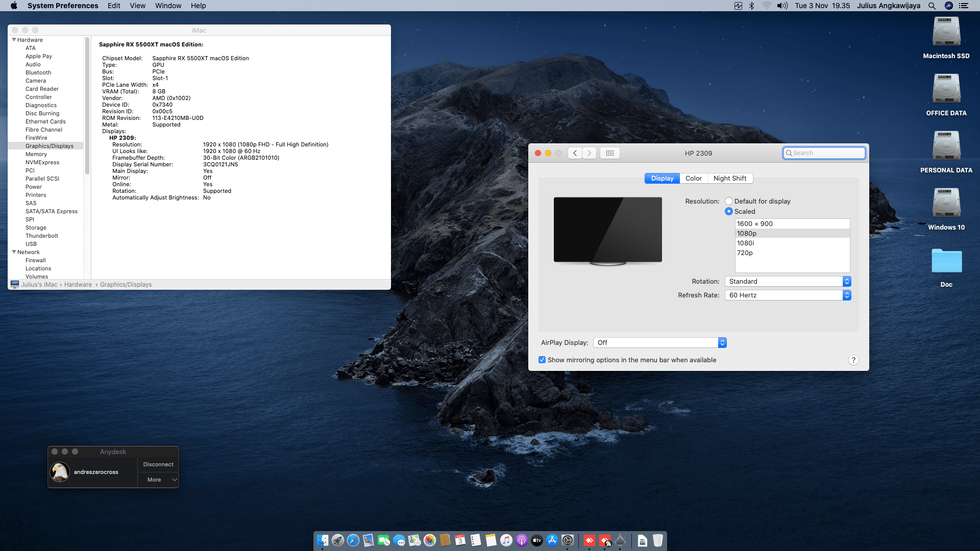Launch Safari from the Dock

(353, 540)
